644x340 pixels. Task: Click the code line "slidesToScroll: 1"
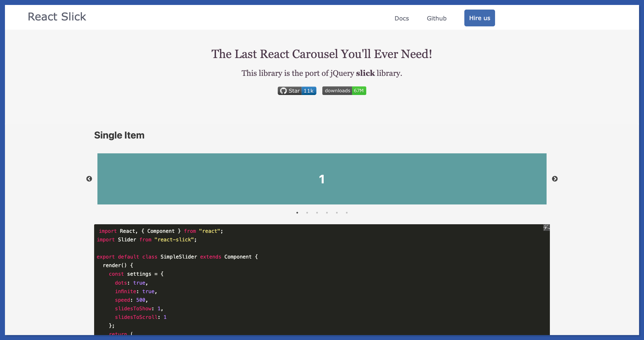141,317
